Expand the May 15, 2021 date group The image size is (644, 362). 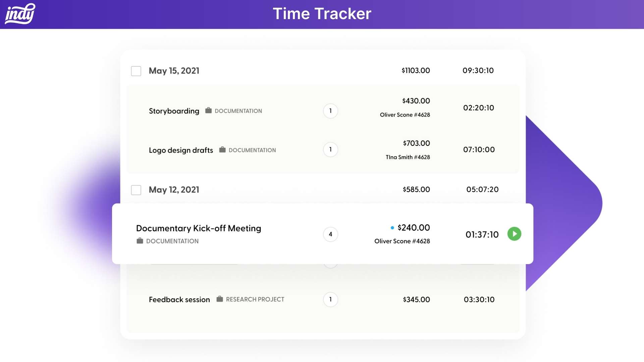(x=174, y=71)
